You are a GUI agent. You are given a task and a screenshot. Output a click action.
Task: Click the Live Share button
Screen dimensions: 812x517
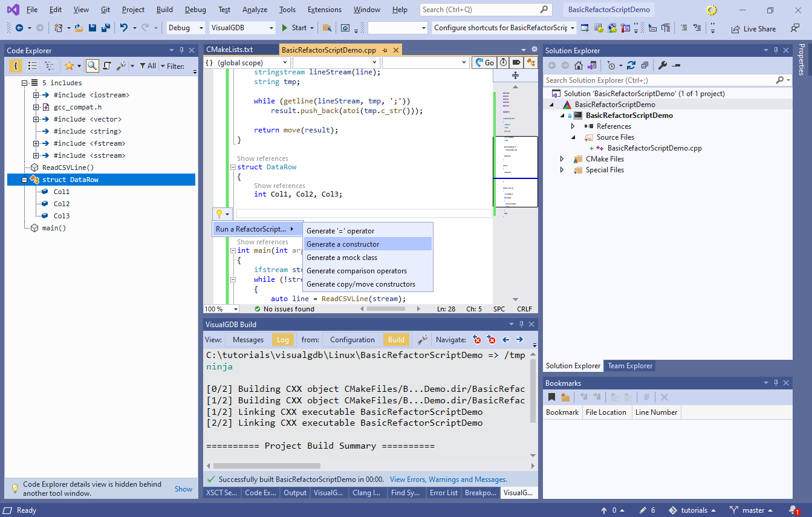pyautogui.click(x=753, y=28)
